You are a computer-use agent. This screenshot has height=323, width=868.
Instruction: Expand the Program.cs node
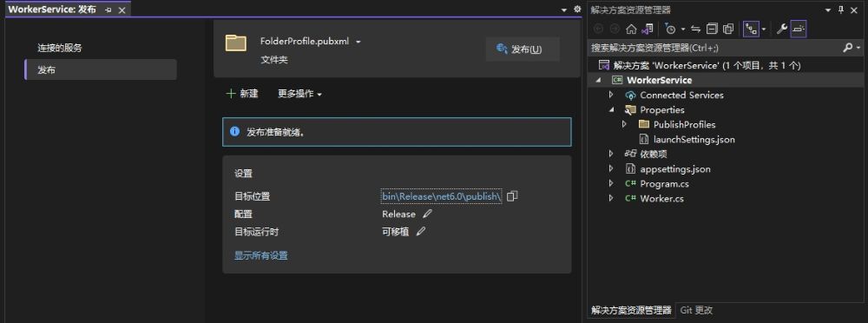(x=611, y=183)
